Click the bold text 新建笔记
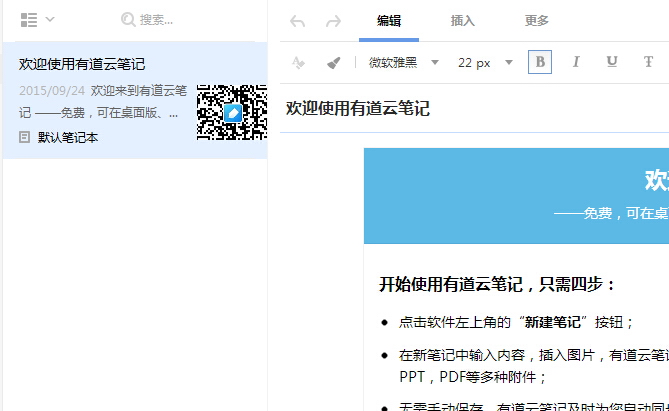This screenshot has height=411, width=669. pos(553,322)
